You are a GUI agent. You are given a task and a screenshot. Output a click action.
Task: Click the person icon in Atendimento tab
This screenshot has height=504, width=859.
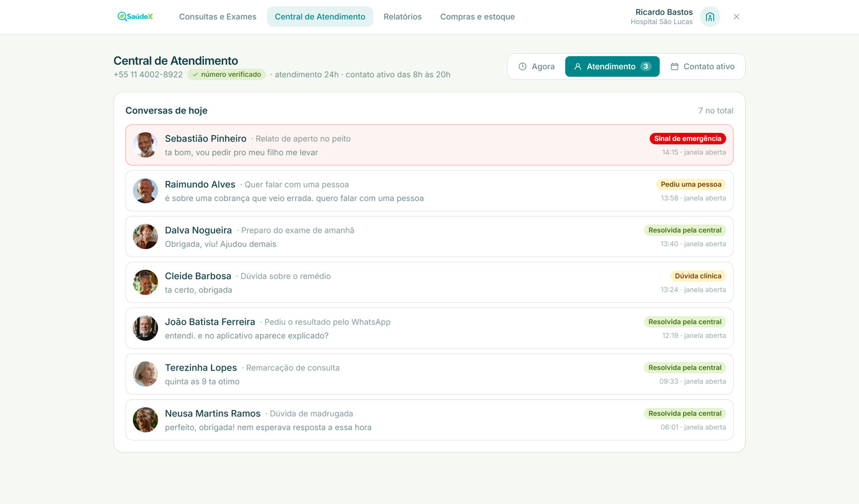click(578, 66)
